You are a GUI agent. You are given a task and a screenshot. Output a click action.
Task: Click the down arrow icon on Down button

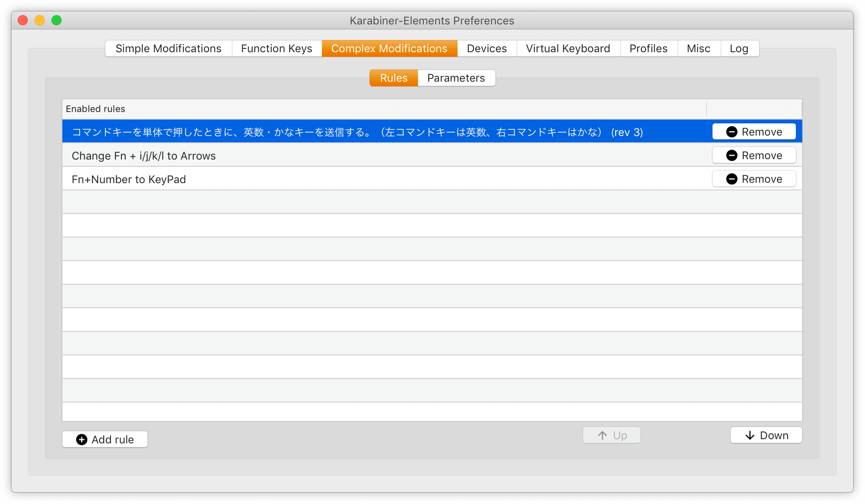(750, 435)
